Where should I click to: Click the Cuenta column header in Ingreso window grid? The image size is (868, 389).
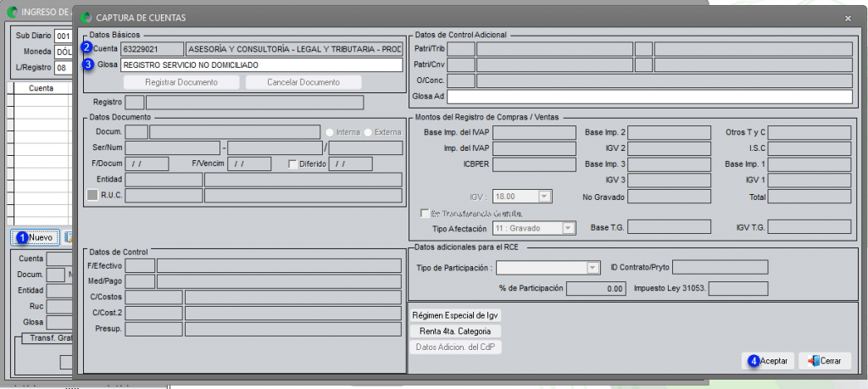[41, 88]
